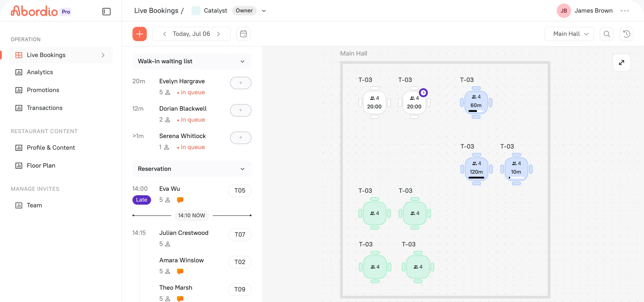Screen dimensions: 644x302
Task: Select the Serena Whitlock waiting entry
Action: pyautogui.click(x=192, y=141)
